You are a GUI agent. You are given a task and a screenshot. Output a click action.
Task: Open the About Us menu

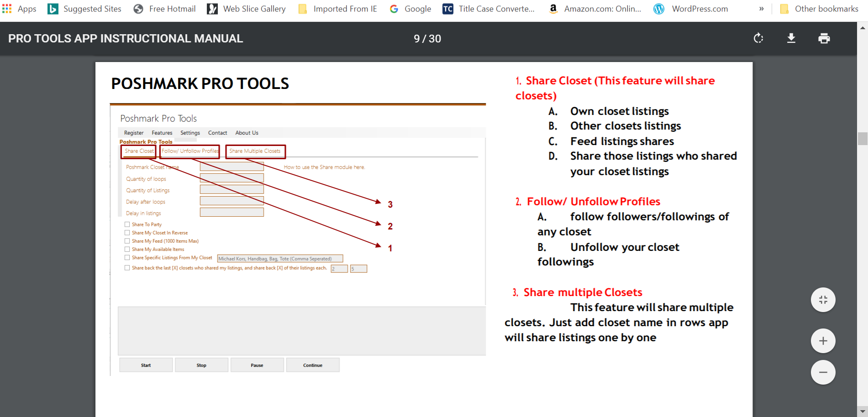pos(247,133)
